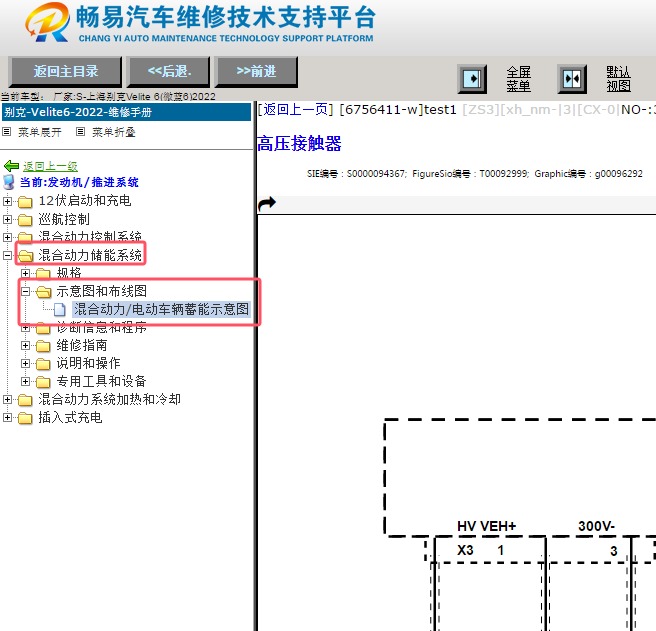Click the 返回上一级 link
656x631 pixels.
tap(50, 167)
